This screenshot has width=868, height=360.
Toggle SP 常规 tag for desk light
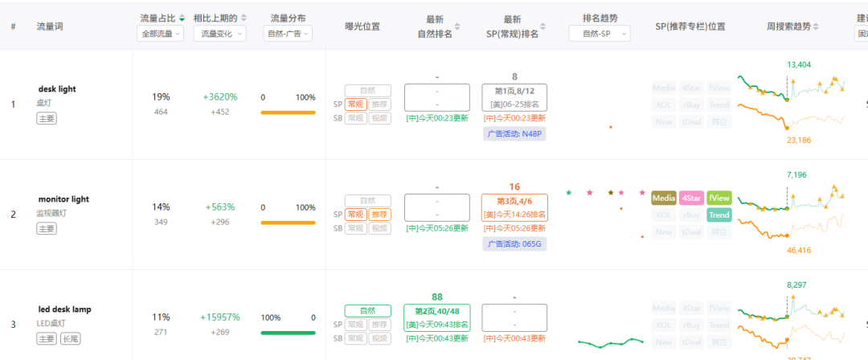tap(355, 104)
